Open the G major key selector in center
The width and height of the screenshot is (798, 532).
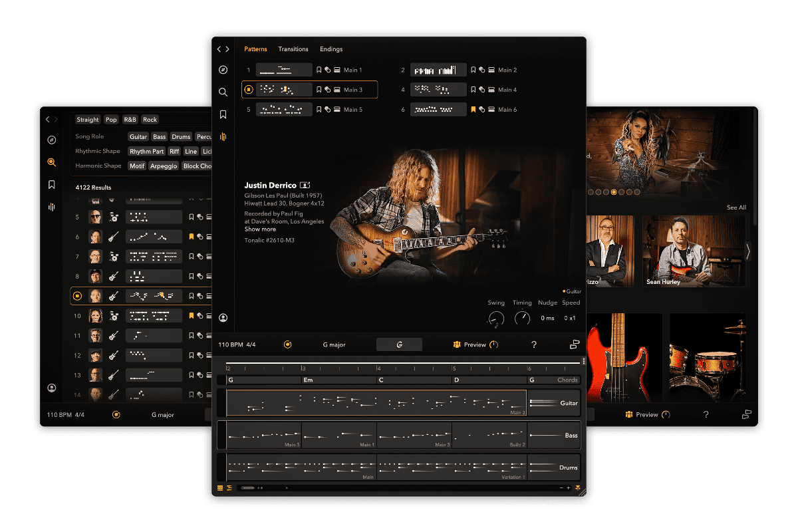tap(334, 344)
